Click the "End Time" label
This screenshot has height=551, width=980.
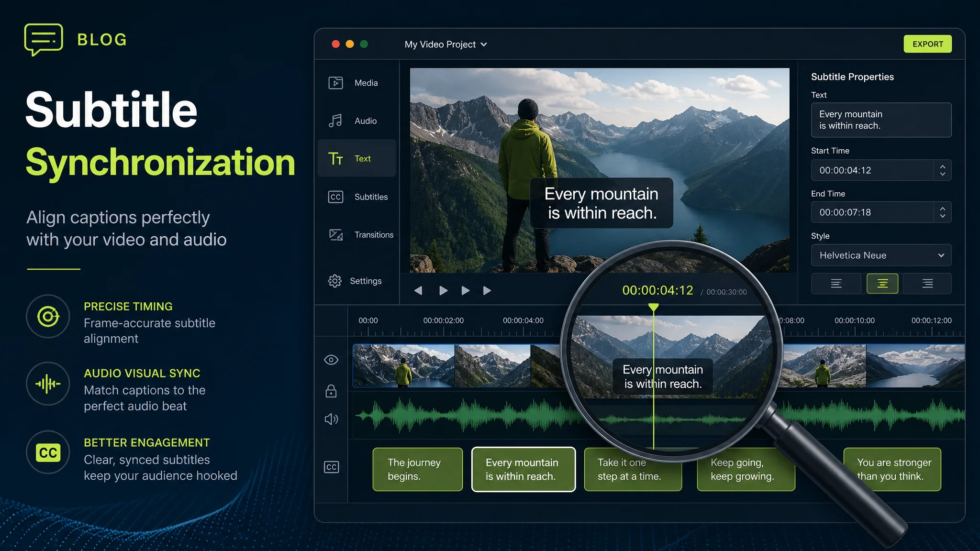point(828,194)
